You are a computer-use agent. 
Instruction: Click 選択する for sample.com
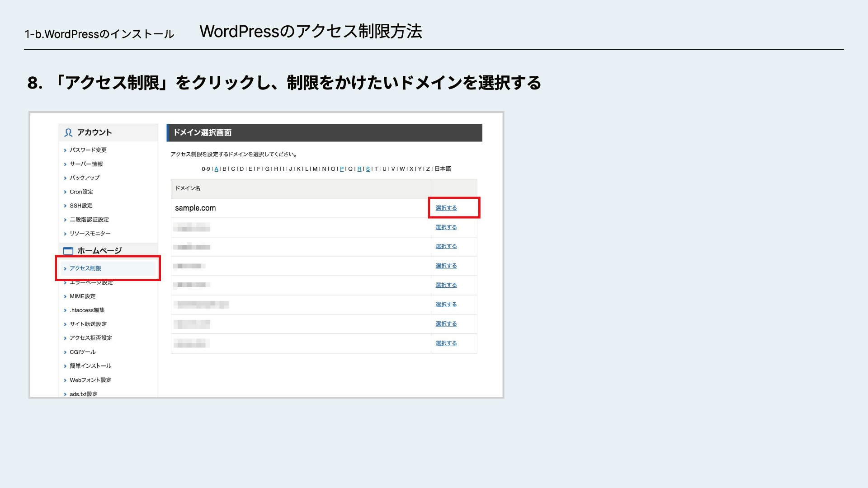click(446, 208)
